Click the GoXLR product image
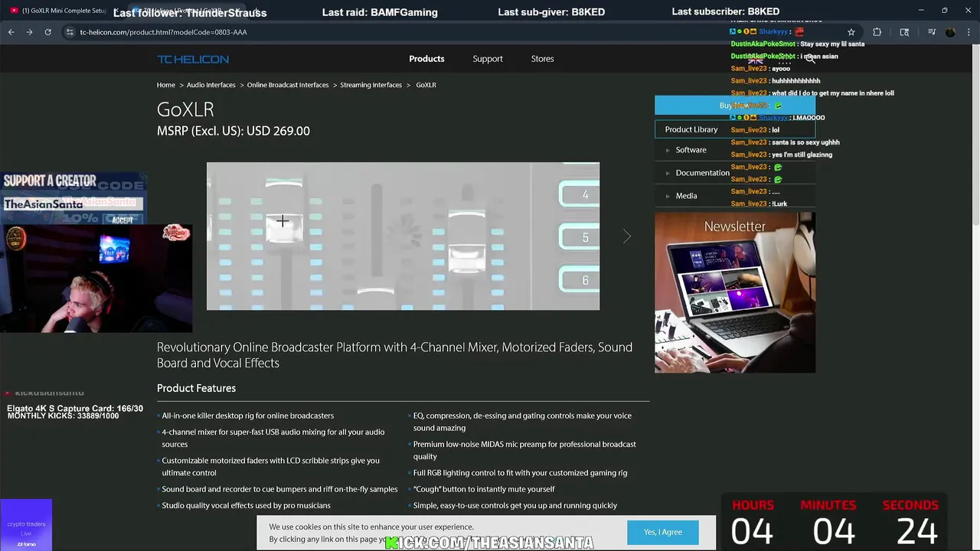The height and width of the screenshot is (551, 980). (x=403, y=236)
